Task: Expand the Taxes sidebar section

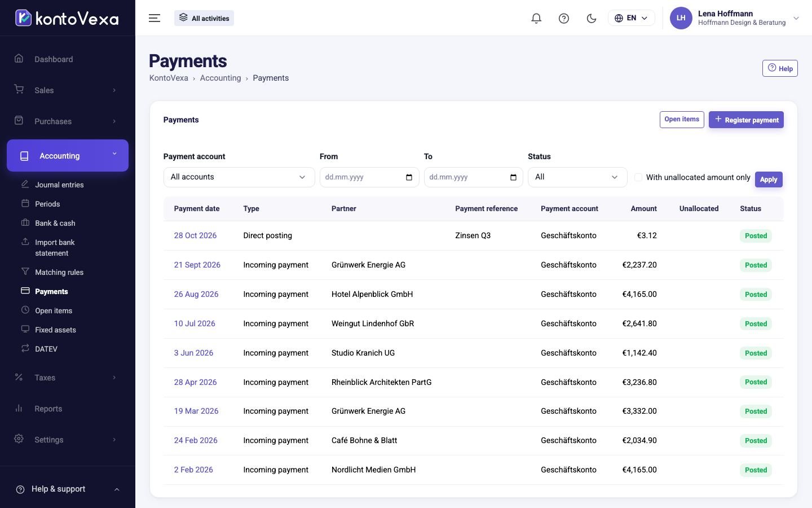Action: point(68,378)
